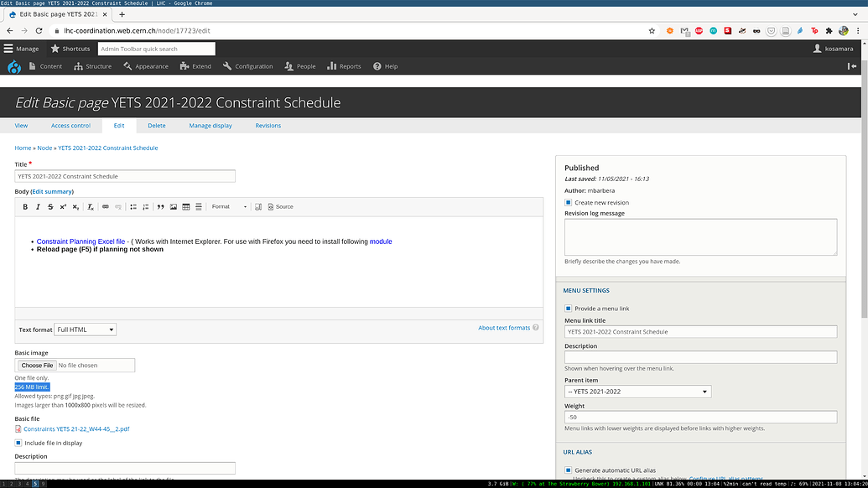Apply superscript formatting
This screenshot has height=488, width=868.
tap(63, 207)
